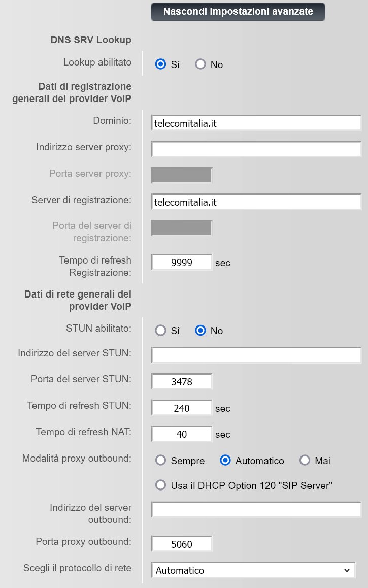Select No for Lookup abilitato
The width and height of the screenshot is (368, 588).
(200, 64)
